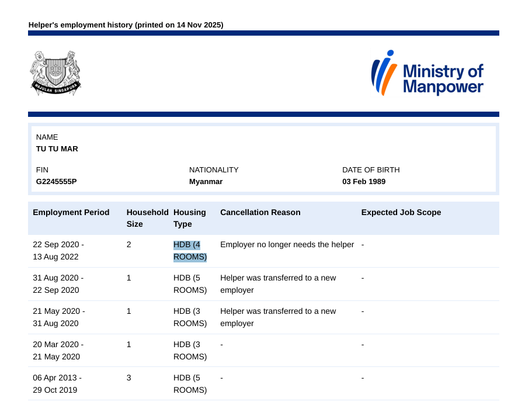
Task: Click the Ministry of Manpower logo
Action: pyautogui.click(x=427, y=73)
